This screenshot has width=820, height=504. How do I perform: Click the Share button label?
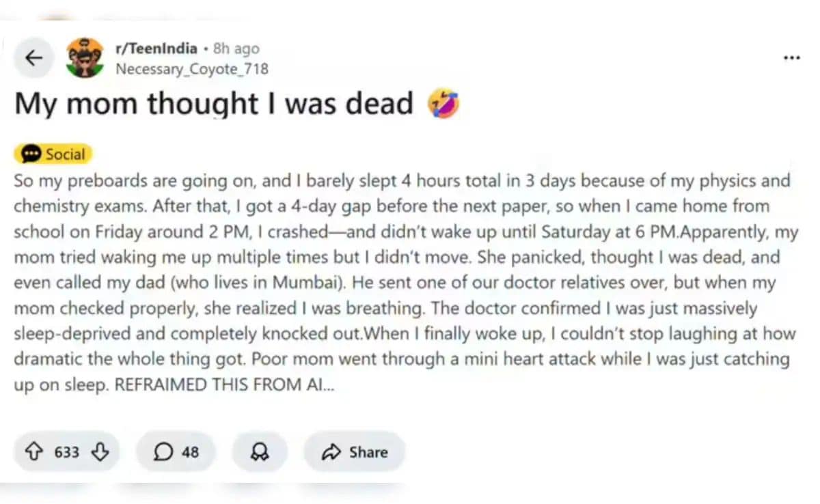point(368,452)
